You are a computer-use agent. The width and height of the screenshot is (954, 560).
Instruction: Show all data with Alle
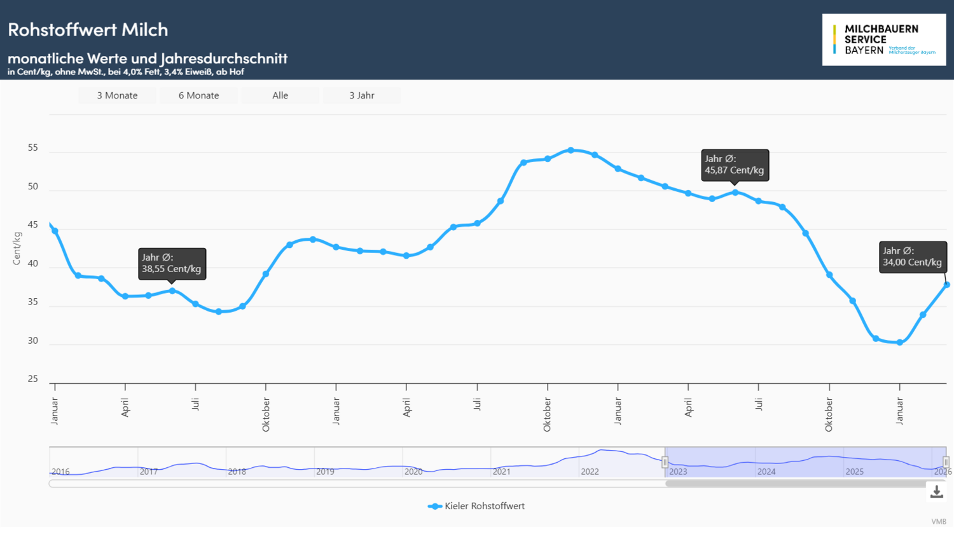(x=280, y=95)
